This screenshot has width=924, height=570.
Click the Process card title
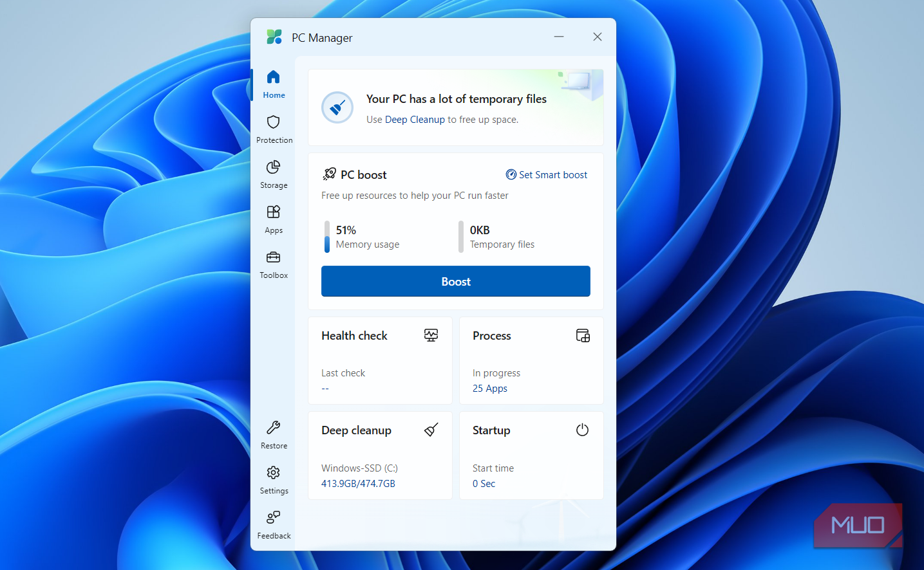pyautogui.click(x=491, y=336)
